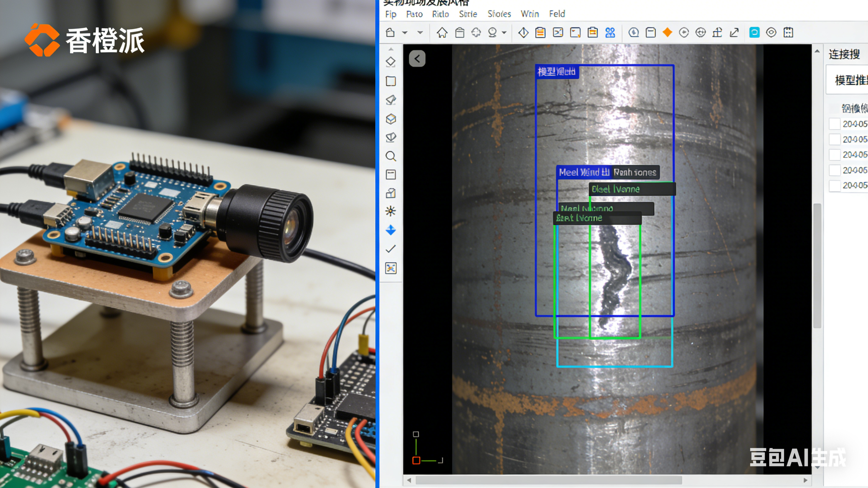Select the checkmark tool in left sidebar
The image size is (868, 488).
point(390,249)
